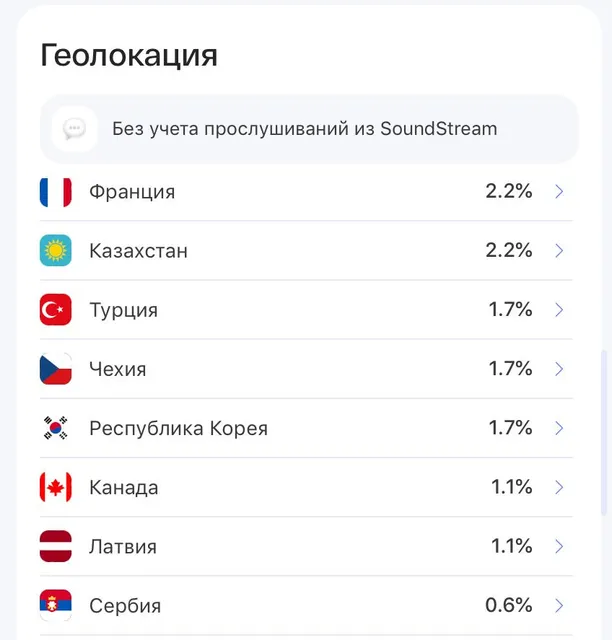Click the Kazakhstan flag icon

[56, 251]
